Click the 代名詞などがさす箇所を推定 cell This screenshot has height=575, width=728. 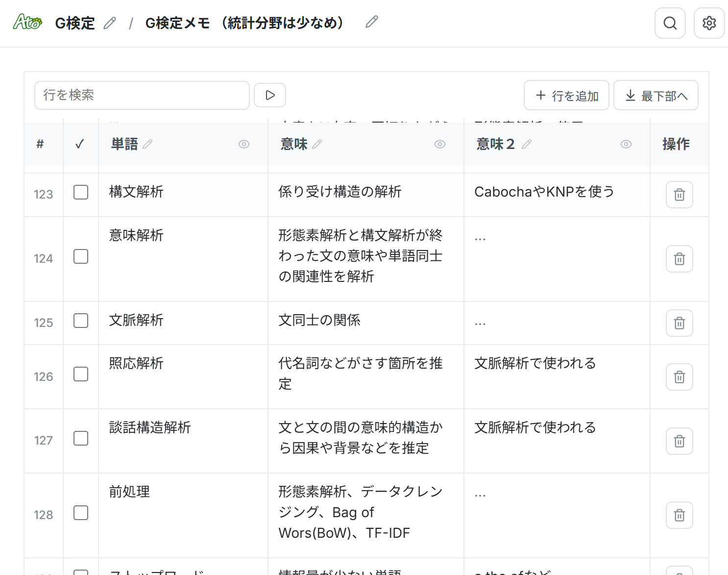coord(366,377)
